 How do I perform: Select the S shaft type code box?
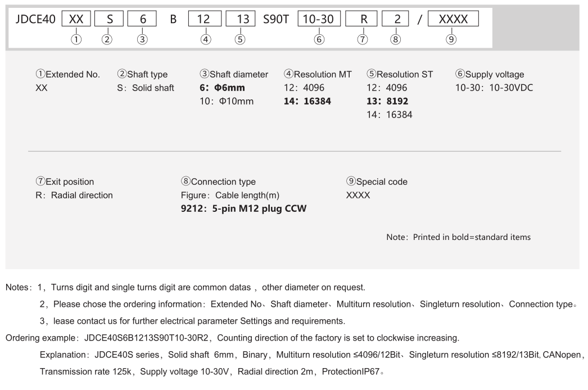click(109, 19)
